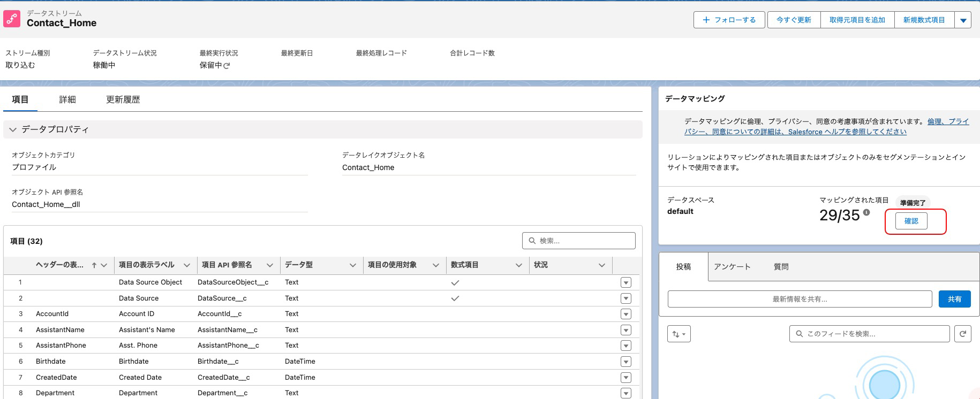
Task: Click formula field checkmark in Data Source Object row
Action: pos(455,282)
